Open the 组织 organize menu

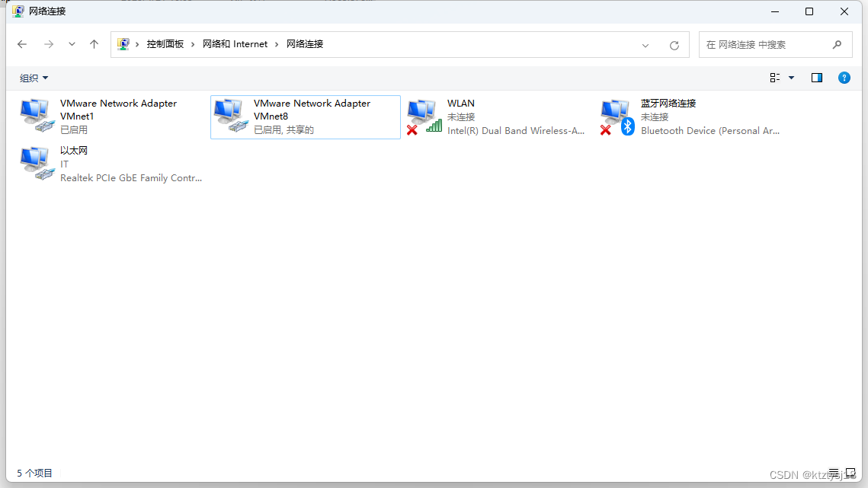click(x=34, y=78)
